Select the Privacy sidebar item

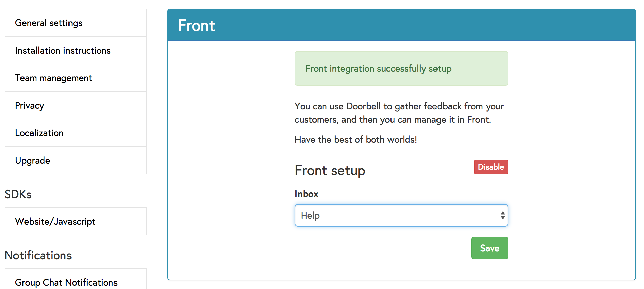tap(76, 106)
